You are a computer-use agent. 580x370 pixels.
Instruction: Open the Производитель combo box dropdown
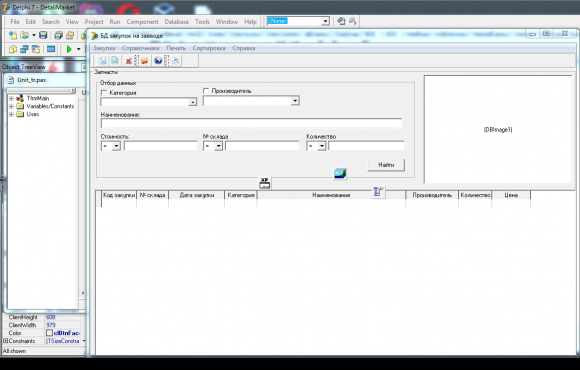295,101
